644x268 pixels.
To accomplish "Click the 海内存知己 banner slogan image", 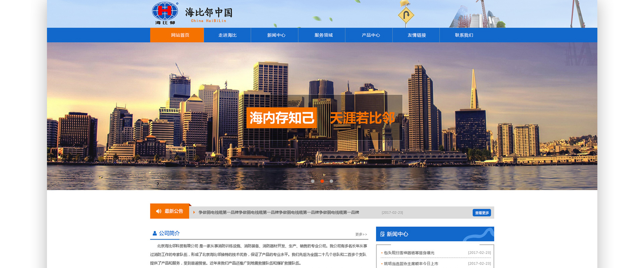I will (x=281, y=118).
